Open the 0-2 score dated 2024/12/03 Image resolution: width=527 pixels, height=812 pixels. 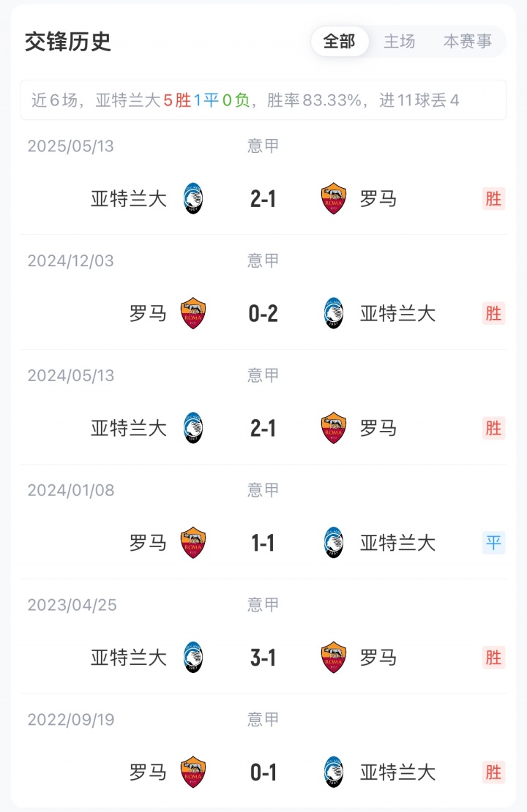(x=263, y=313)
